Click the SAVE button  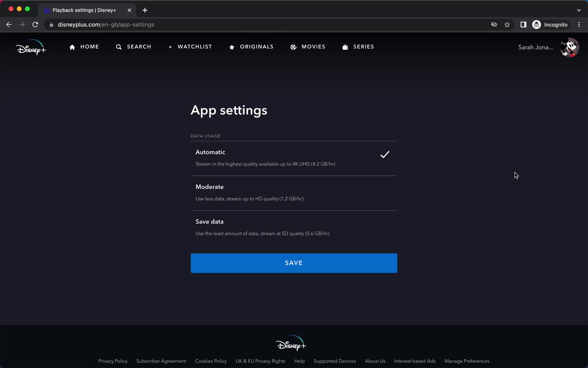294,263
